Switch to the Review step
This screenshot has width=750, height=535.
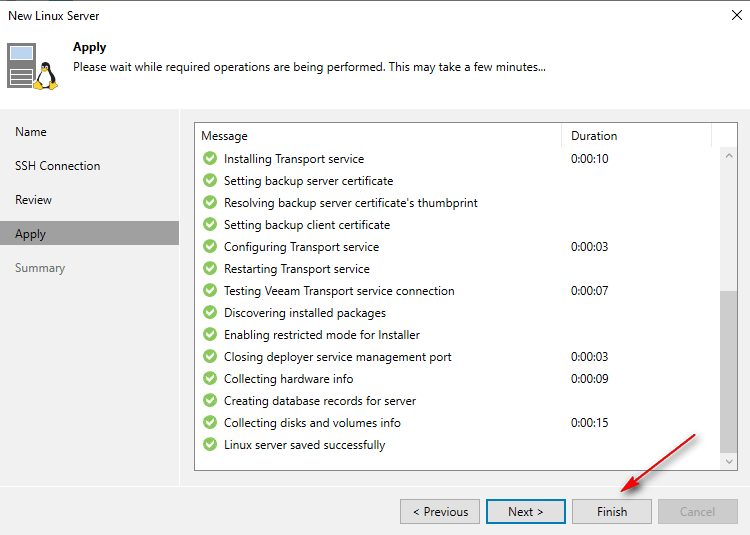pos(33,200)
